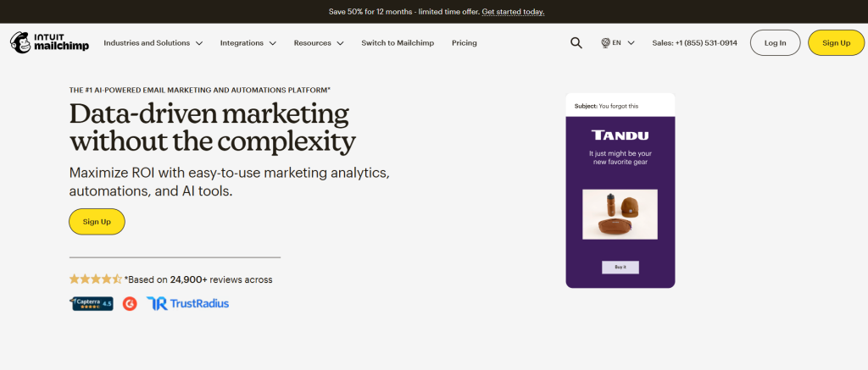Screen dimensions: 868x370
Task: Open the TrustRadius logo link
Action: pos(187,303)
